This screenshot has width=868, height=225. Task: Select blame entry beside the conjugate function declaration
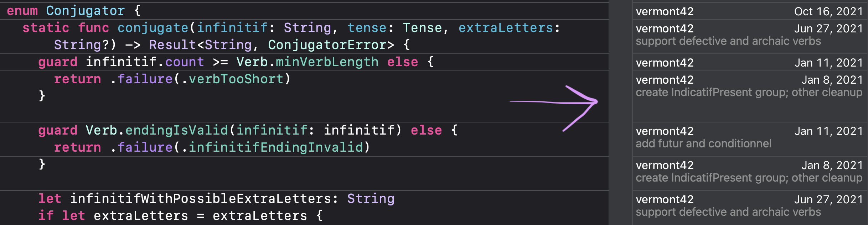click(748, 35)
